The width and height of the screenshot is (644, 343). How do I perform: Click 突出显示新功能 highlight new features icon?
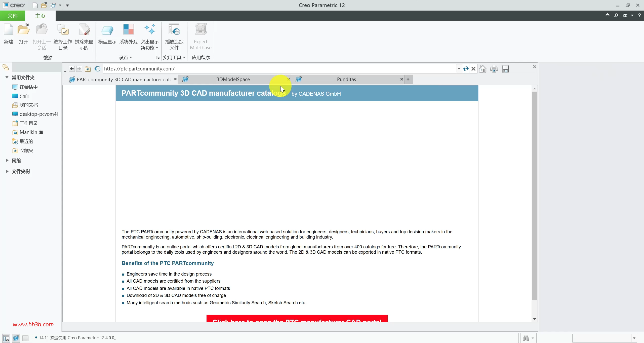point(150,30)
